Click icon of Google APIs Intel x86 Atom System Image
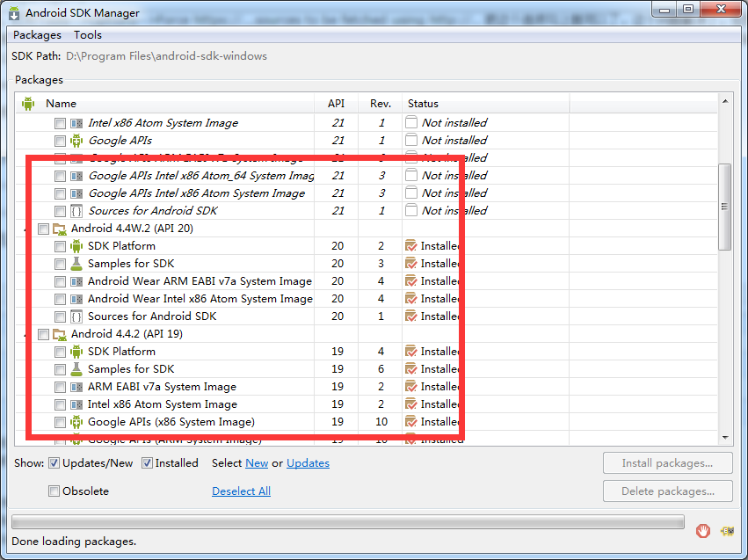 click(76, 193)
